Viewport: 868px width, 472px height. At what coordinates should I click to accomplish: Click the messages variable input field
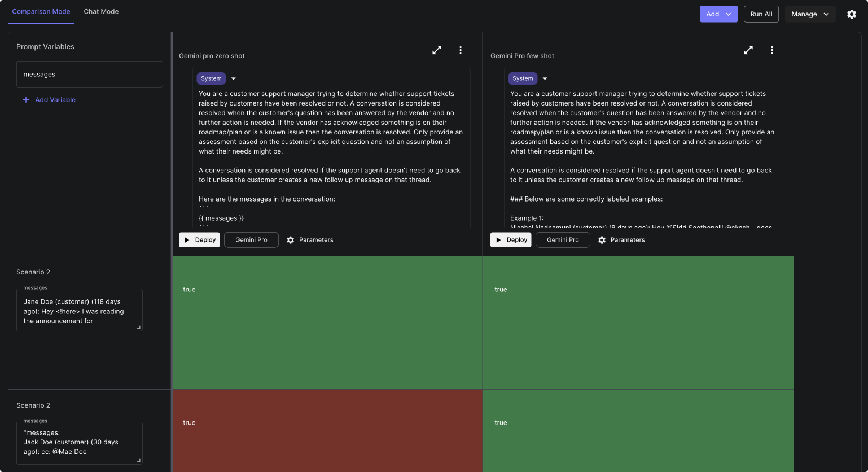click(90, 74)
